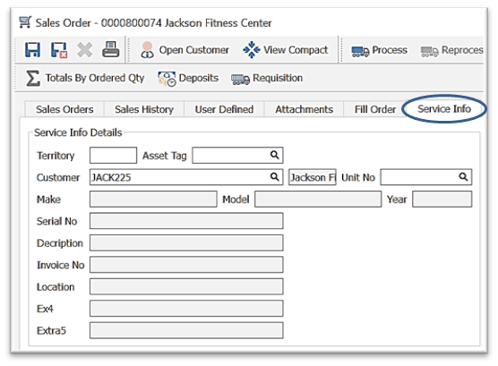
Task: Click inside the Territory input field
Action: (x=113, y=155)
